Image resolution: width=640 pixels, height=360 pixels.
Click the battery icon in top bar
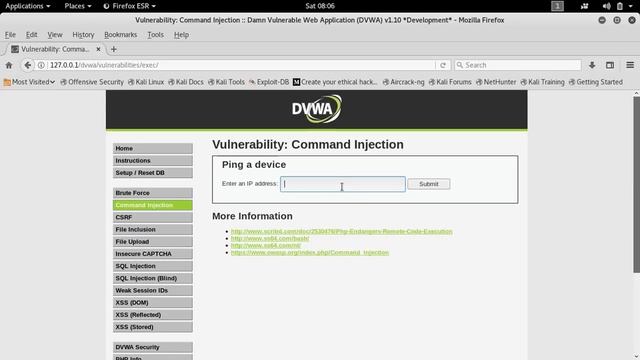click(620, 6)
